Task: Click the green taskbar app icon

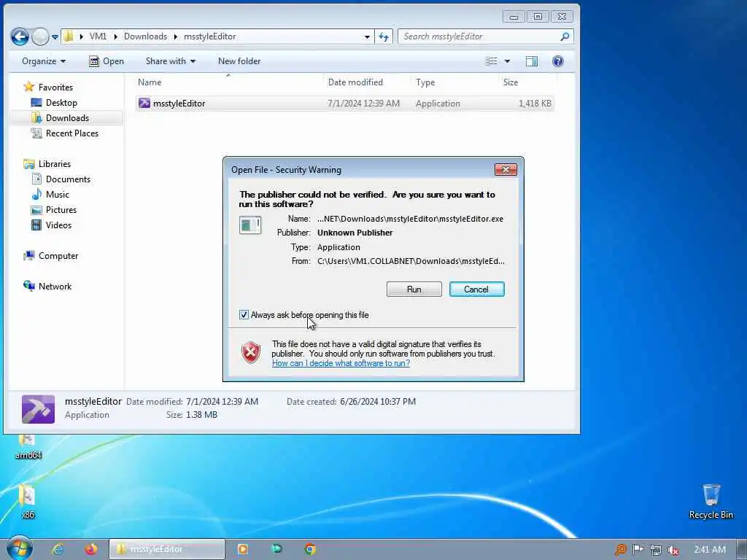Action: (276, 549)
